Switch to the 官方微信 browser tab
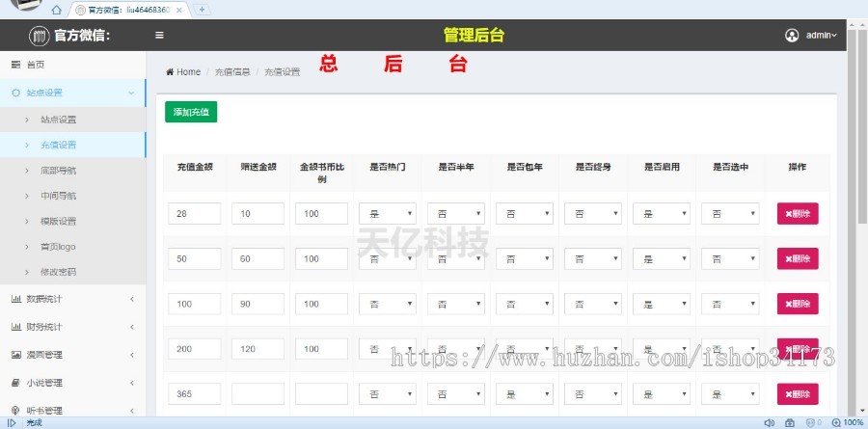The image size is (868, 429). coord(128,10)
